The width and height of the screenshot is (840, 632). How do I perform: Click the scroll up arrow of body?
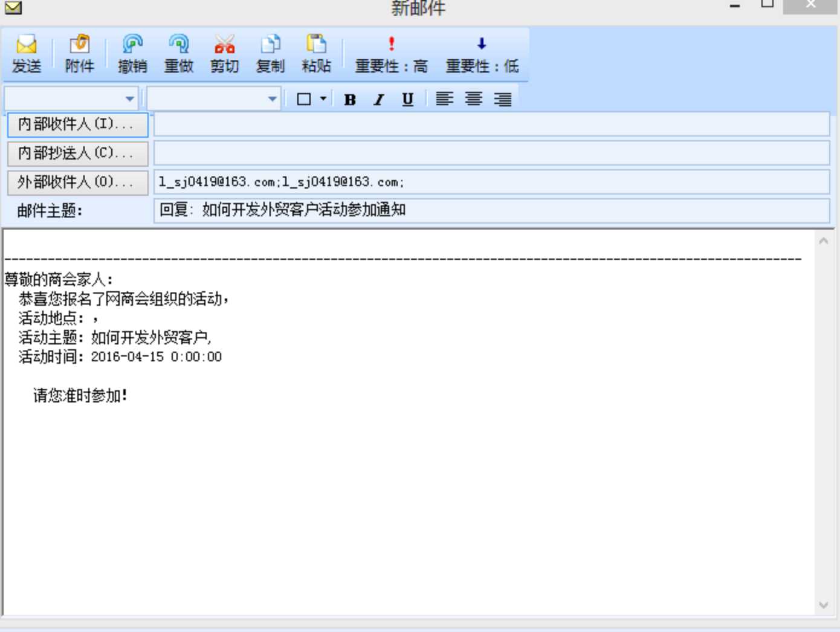click(823, 241)
